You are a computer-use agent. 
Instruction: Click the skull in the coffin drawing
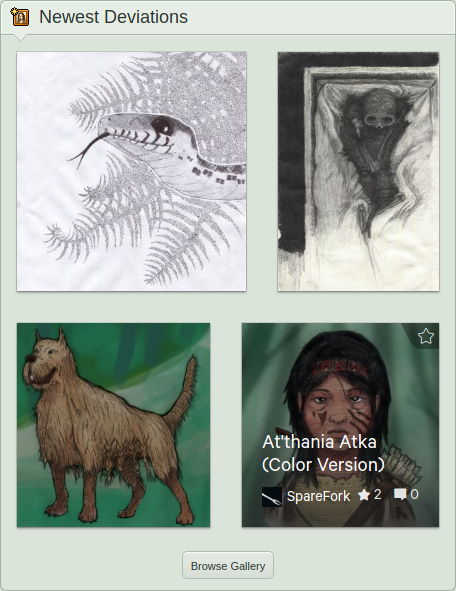pyautogui.click(x=378, y=110)
